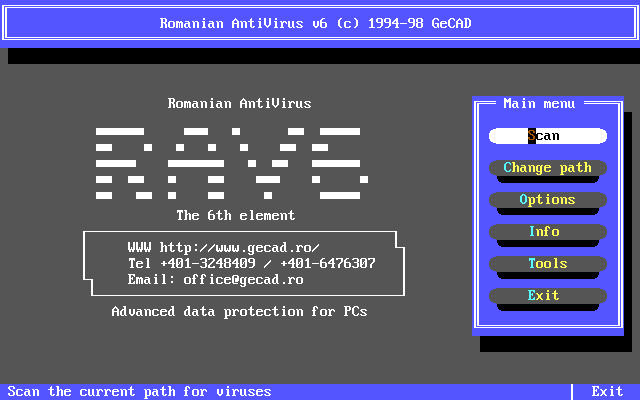Open the Options menu button
Viewport: 640px width, 400px height.
[547, 200]
